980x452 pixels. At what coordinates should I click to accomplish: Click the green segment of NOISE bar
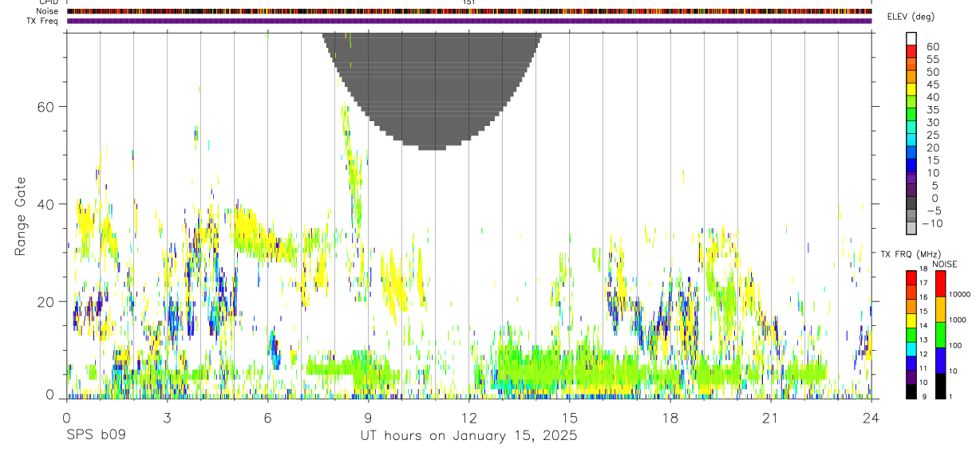pos(939,335)
